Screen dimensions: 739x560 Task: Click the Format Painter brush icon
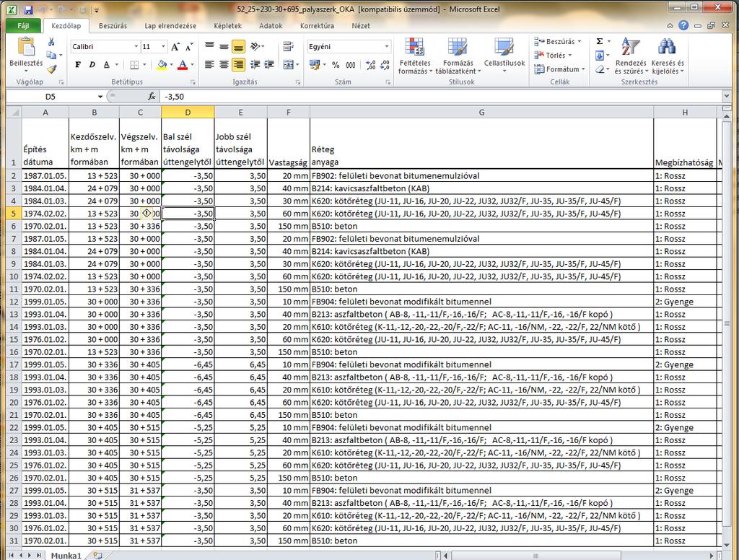pos(51,69)
